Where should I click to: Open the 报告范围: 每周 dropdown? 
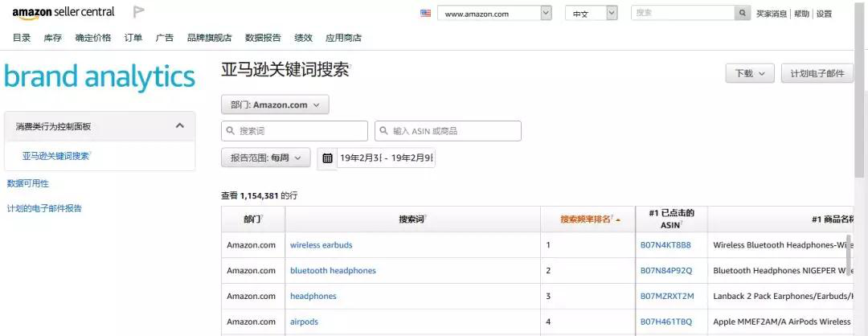265,158
